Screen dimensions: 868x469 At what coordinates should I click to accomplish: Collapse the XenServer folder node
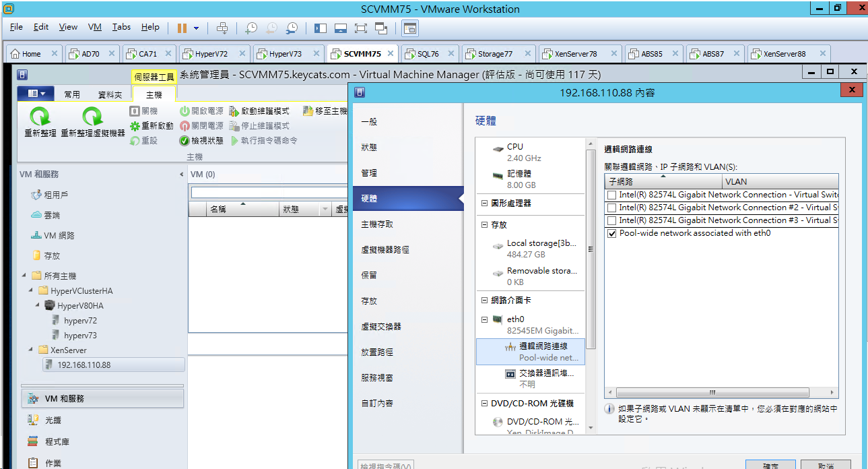[x=32, y=350]
